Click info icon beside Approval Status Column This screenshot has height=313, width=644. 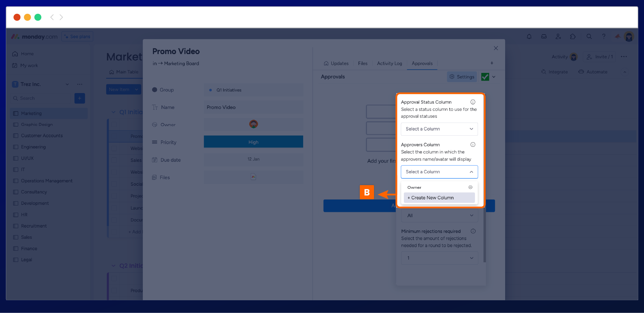pos(473,102)
